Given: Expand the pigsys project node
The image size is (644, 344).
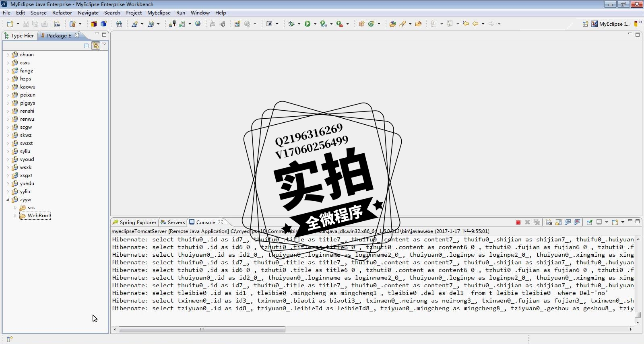Looking at the screenshot, I should pyautogui.click(x=8, y=103).
